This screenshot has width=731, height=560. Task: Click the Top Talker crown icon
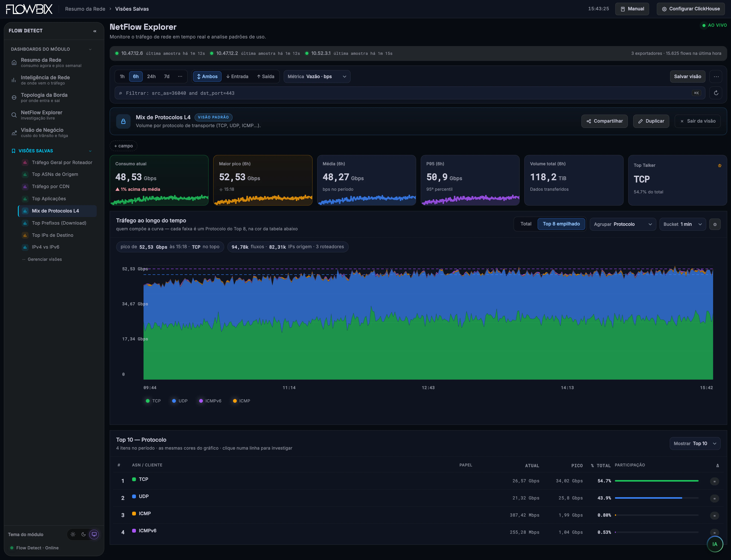(x=720, y=166)
